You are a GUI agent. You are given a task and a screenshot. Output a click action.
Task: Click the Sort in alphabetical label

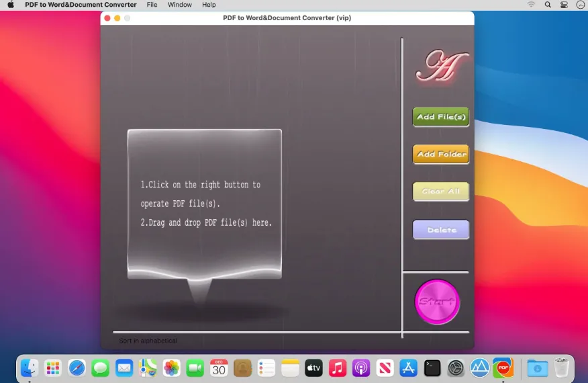click(x=148, y=341)
